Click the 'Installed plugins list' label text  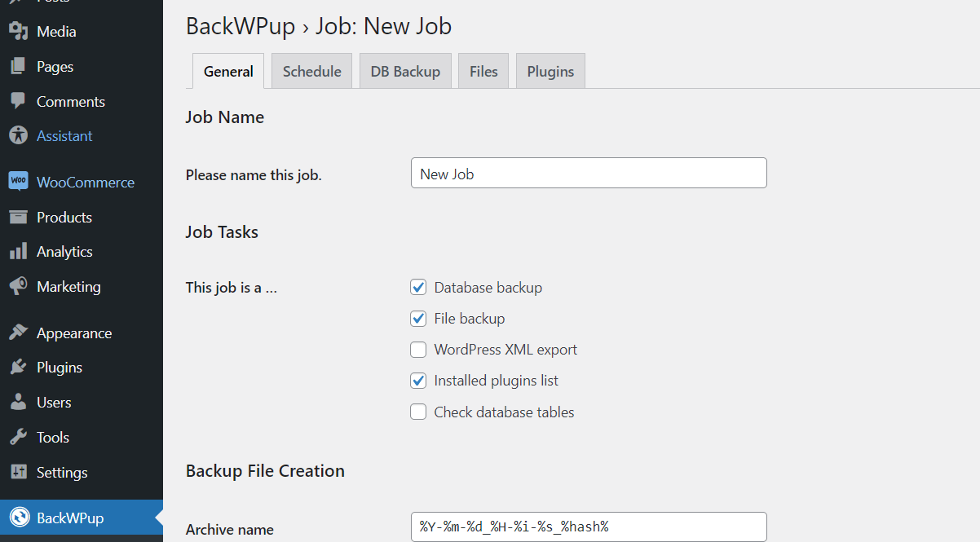pos(496,381)
